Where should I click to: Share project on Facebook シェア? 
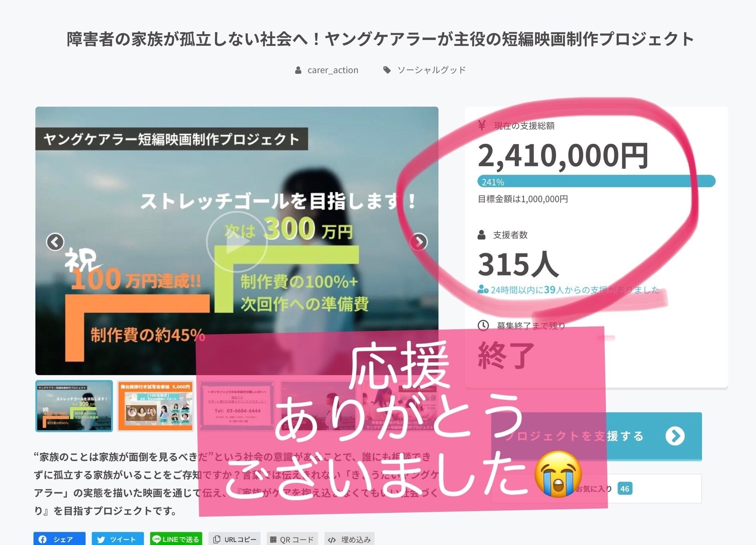click(x=59, y=539)
